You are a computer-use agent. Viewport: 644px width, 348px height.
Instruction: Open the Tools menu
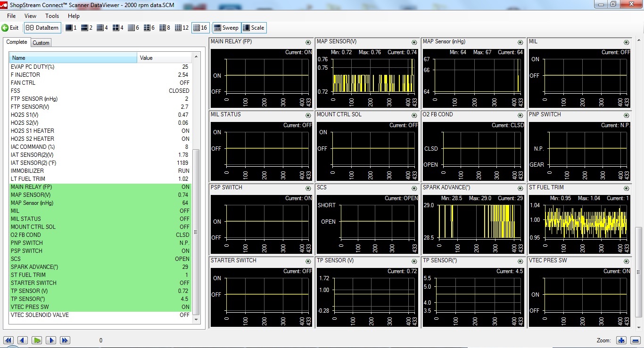click(x=52, y=16)
